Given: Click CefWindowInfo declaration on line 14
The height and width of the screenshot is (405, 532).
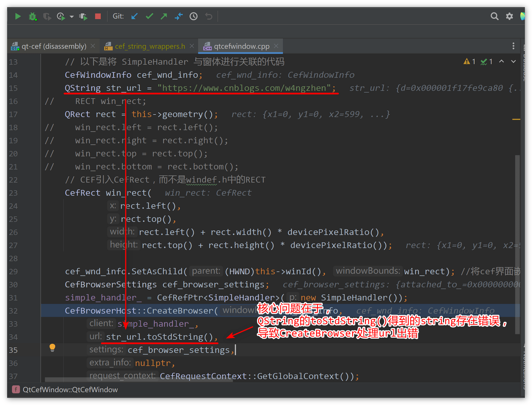Looking at the screenshot, I should tap(134, 75).
